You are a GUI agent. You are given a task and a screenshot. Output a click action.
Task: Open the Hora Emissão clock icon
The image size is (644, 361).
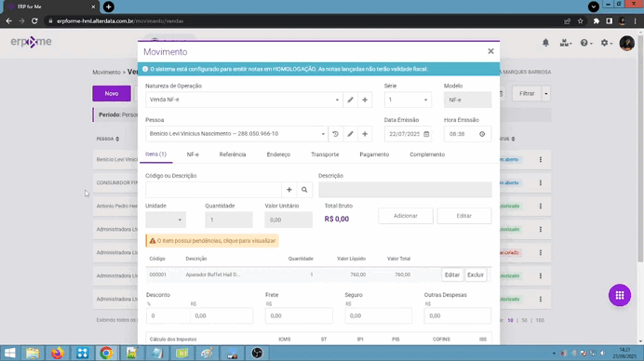[482, 134]
